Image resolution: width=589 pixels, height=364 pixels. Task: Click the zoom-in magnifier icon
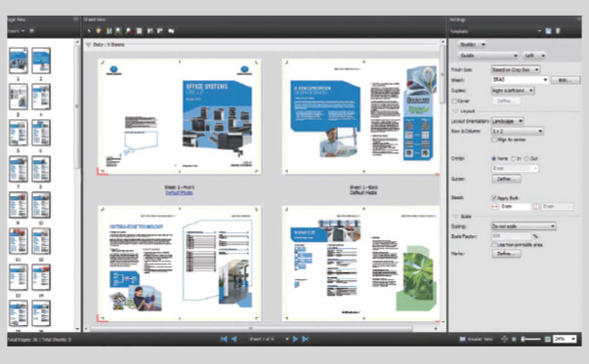pos(118,31)
